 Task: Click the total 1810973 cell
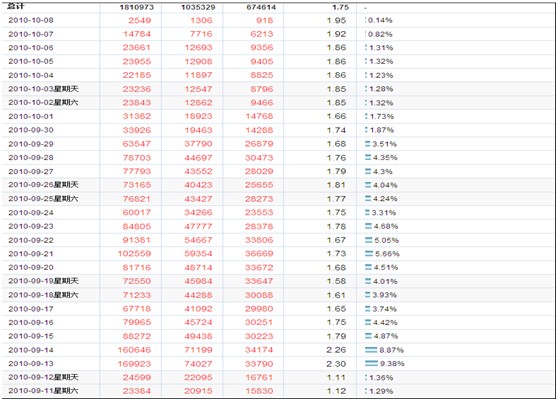137,7
